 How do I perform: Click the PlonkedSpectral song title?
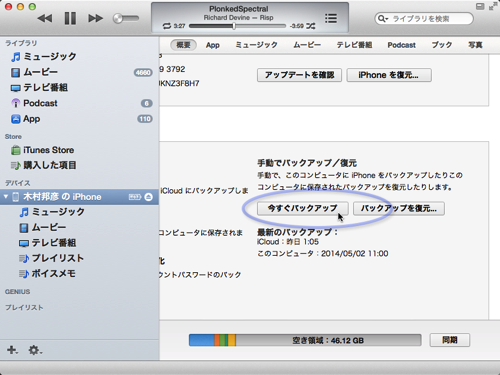coord(239,9)
